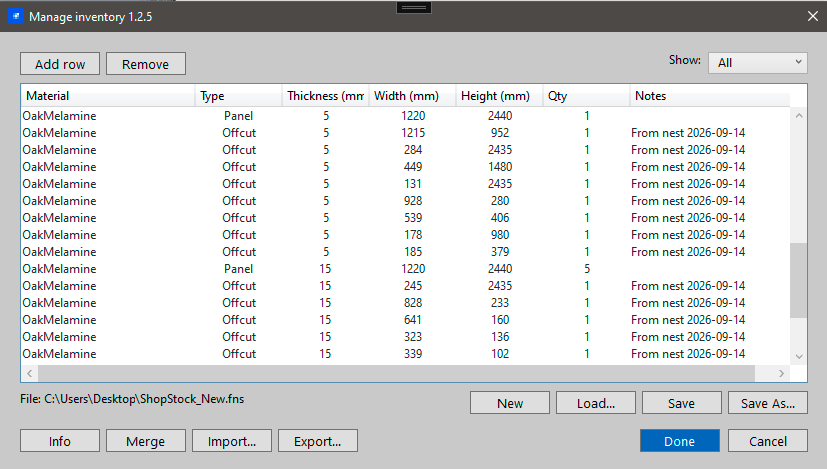Click Qty value 5 in Panel row

click(586, 269)
